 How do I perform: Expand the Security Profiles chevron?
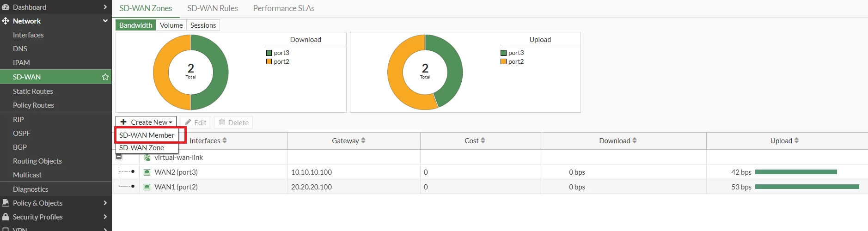pyautogui.click(x=105, y=217)
